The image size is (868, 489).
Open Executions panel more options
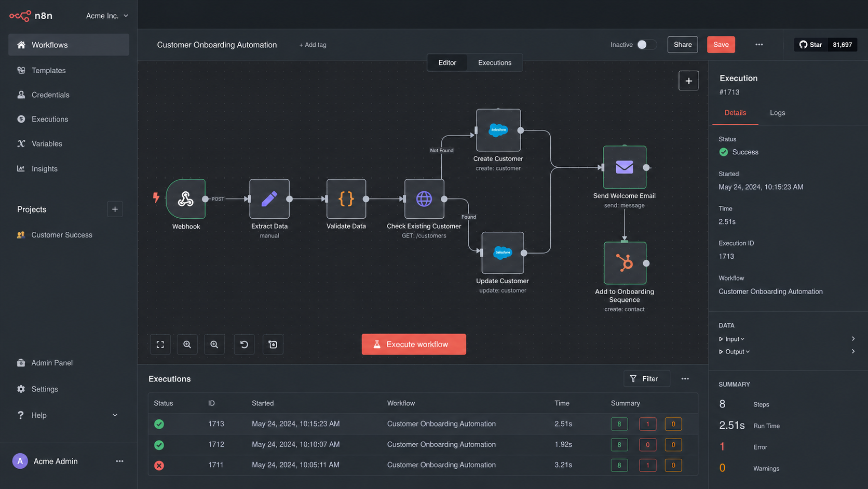[685, 379]
